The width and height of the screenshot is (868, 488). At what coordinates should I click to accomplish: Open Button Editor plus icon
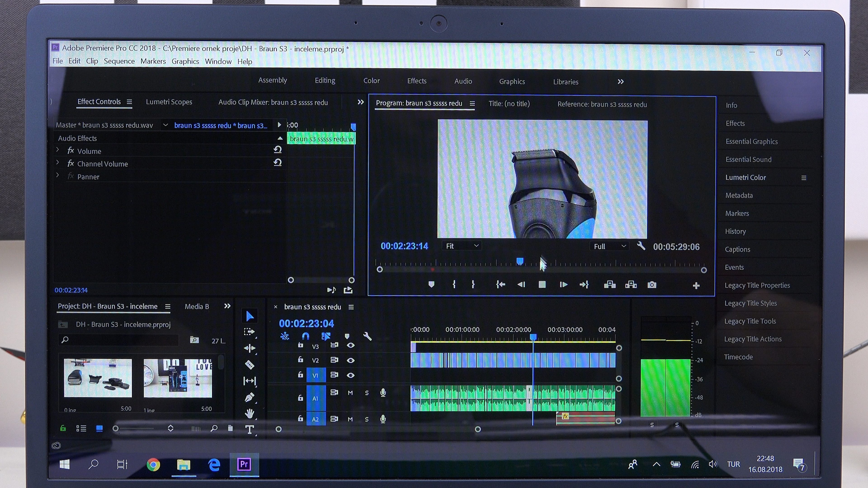[696, 286]
